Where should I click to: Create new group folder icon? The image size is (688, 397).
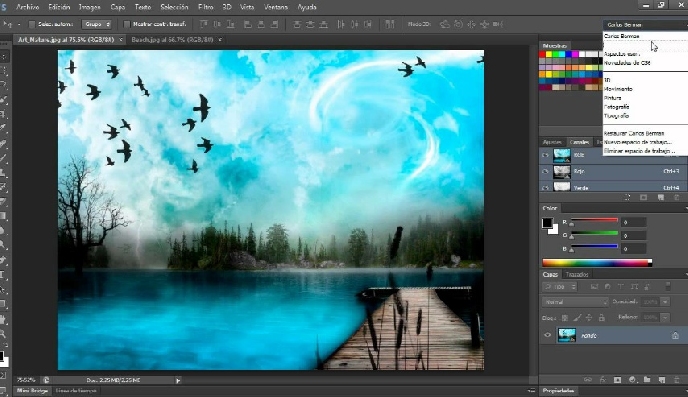pos(647,379)
